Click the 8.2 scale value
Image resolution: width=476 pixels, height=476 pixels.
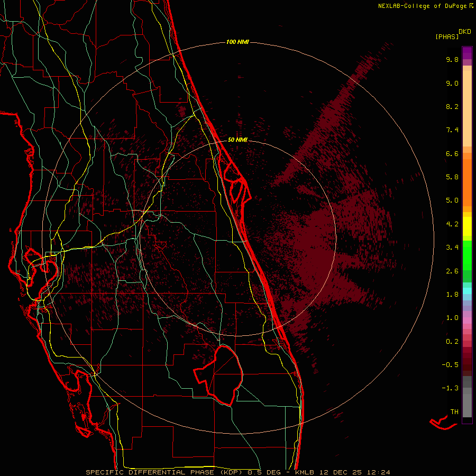coord(452,106)
